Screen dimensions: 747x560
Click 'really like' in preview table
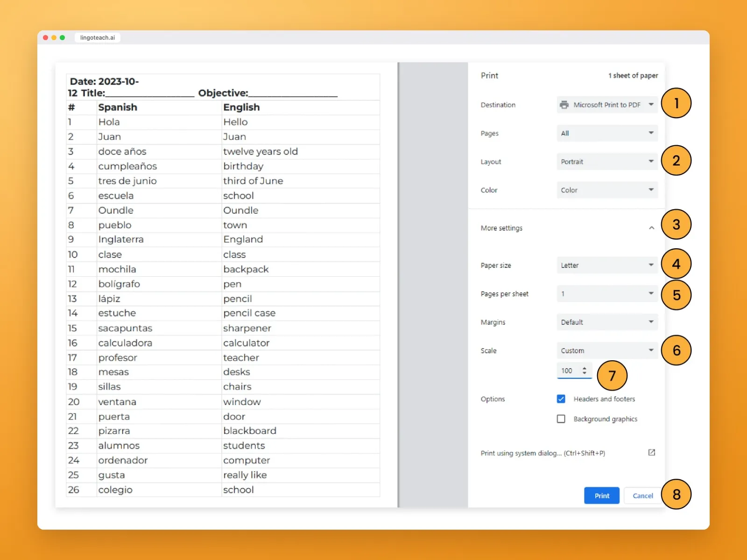click(245, 475)
